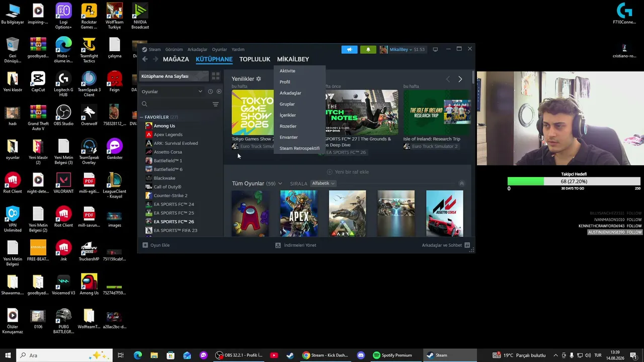Open the Assetto Corsa cover thumbnail
Screen dimensions: 644x362
tap(445, 213)
